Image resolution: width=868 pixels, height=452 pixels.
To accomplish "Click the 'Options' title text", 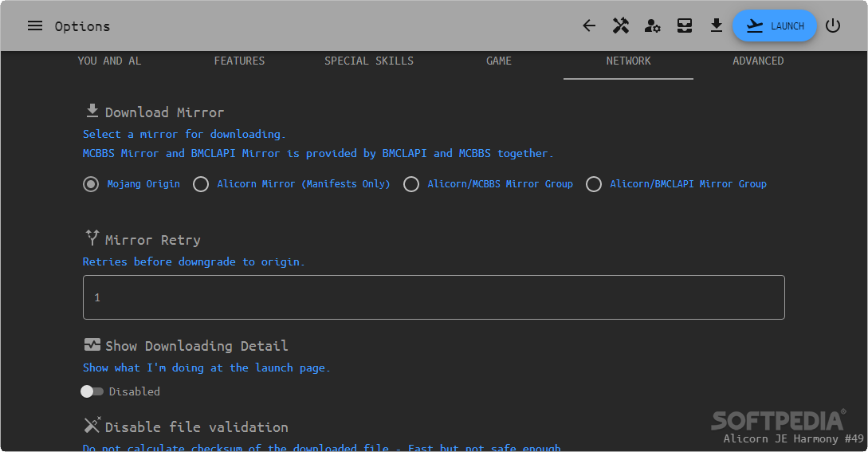I will point(82,26).
